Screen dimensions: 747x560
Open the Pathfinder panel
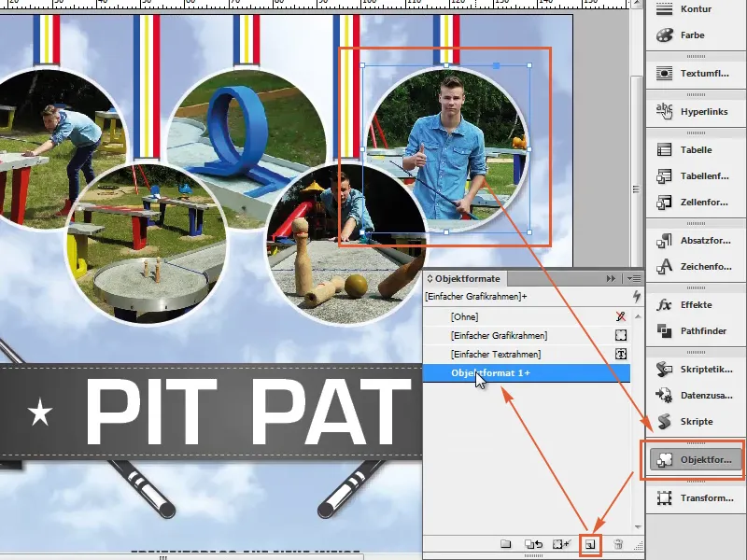tap(695, 331)
